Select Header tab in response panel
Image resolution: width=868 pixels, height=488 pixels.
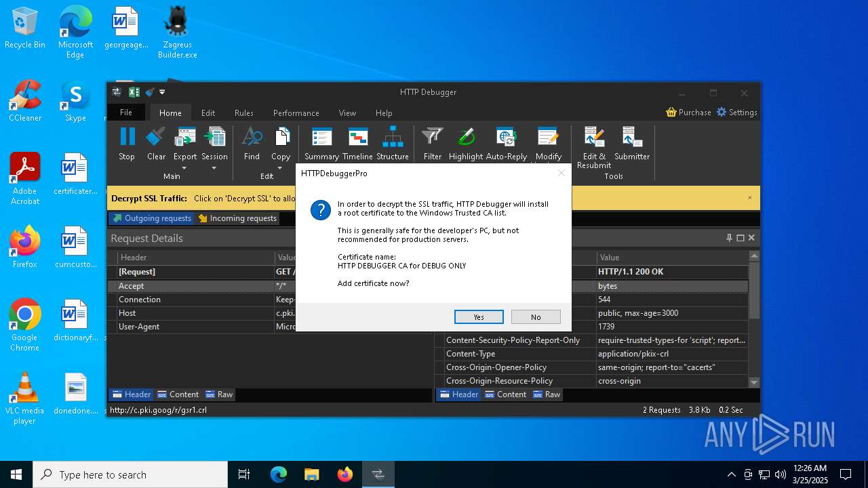point(459,394)
